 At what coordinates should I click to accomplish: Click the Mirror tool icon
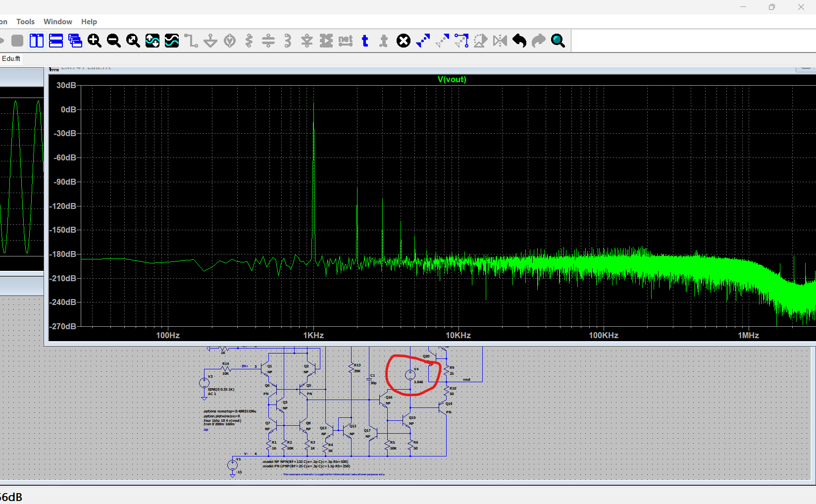(x=500, y=41)
